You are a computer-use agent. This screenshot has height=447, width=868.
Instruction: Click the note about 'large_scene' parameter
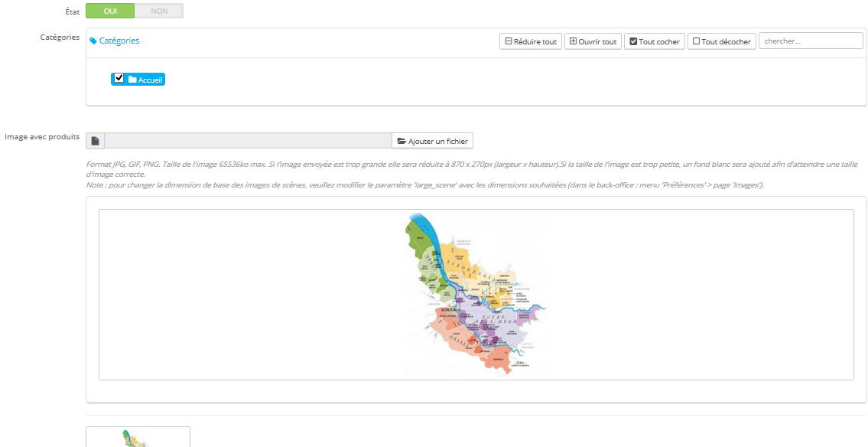pyautogui.click(x=425, y=185)
